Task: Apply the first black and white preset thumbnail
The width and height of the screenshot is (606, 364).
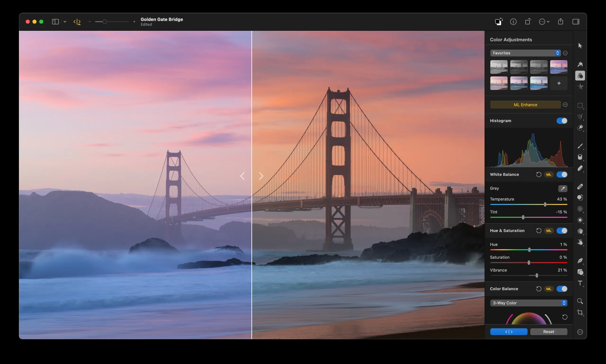Action: [499, 67]
